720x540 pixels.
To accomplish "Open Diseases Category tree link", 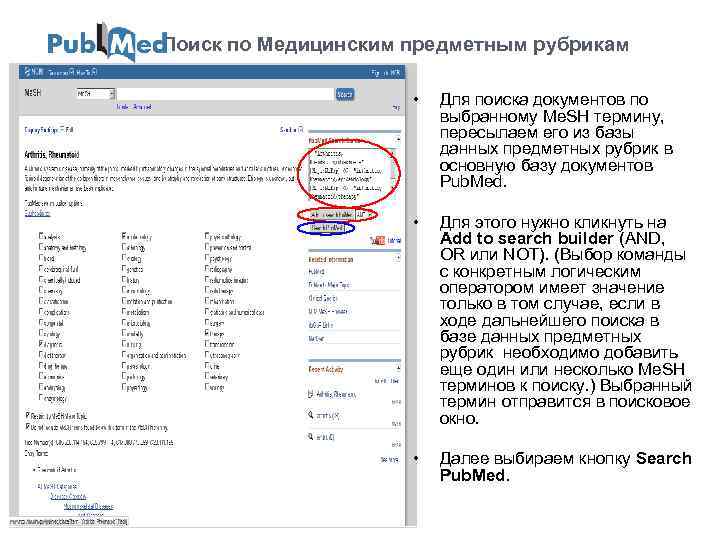I will click(68, 496).
